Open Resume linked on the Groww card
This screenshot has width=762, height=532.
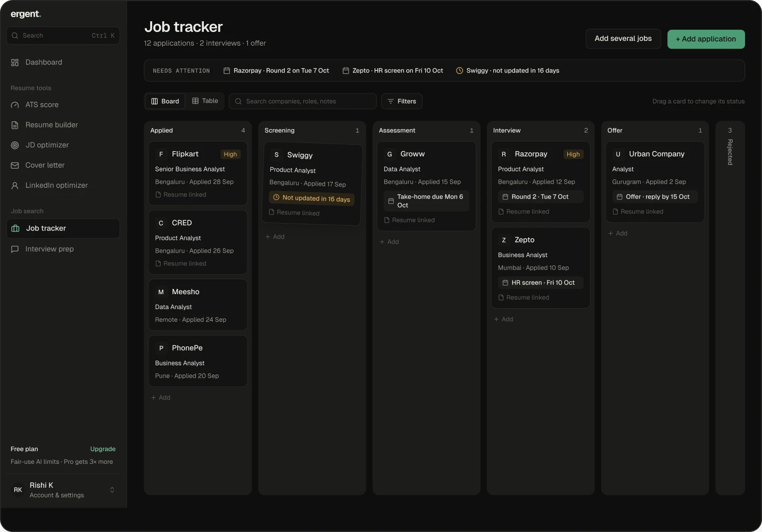tap(409, 220)
